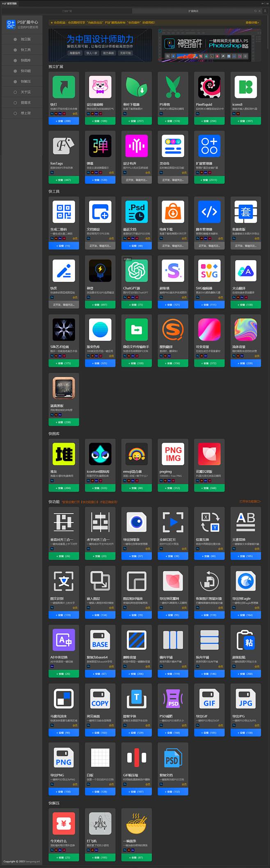The height and width of the screenshot is (868, 270).
Task: Select the 图文识别 OCR icon
Action: tap(64, 581)
